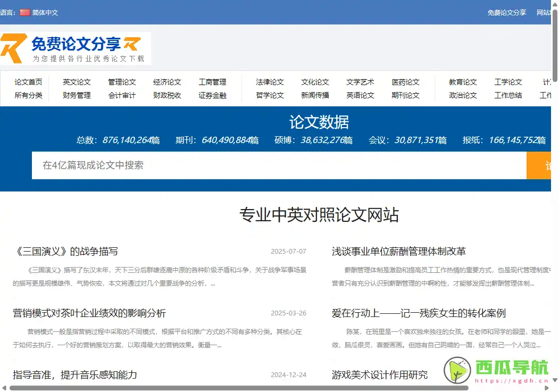This screenshot has width=559, height=392.
Task: Open the 医药论文 category
Action: (406, 82)
